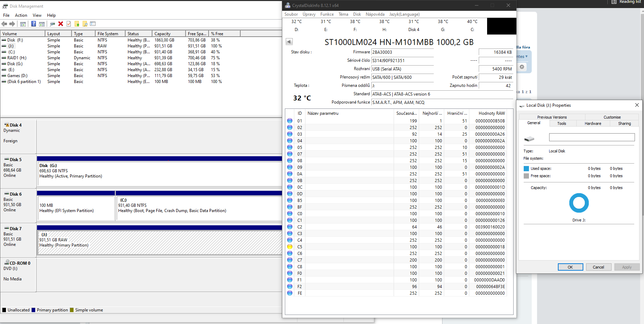Click the blue status icon for attribute C2
This screenshot has width=644, height=324.
tap(290, 227)
